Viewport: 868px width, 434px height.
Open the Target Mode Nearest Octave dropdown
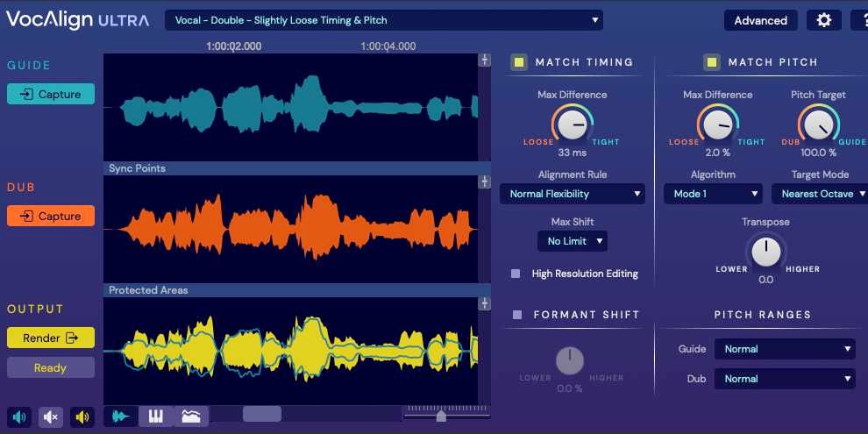(x=817, y=194)
